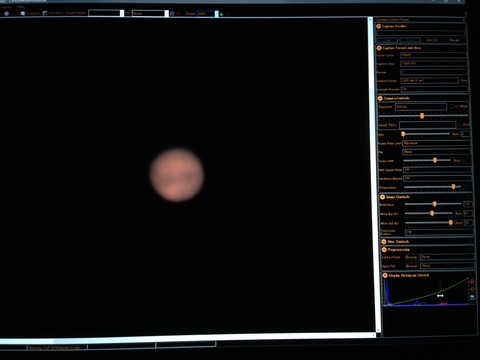The image size is (480, 360).
Task: Click the Turbo USB slider handle
Action: (x=435, y=161)
